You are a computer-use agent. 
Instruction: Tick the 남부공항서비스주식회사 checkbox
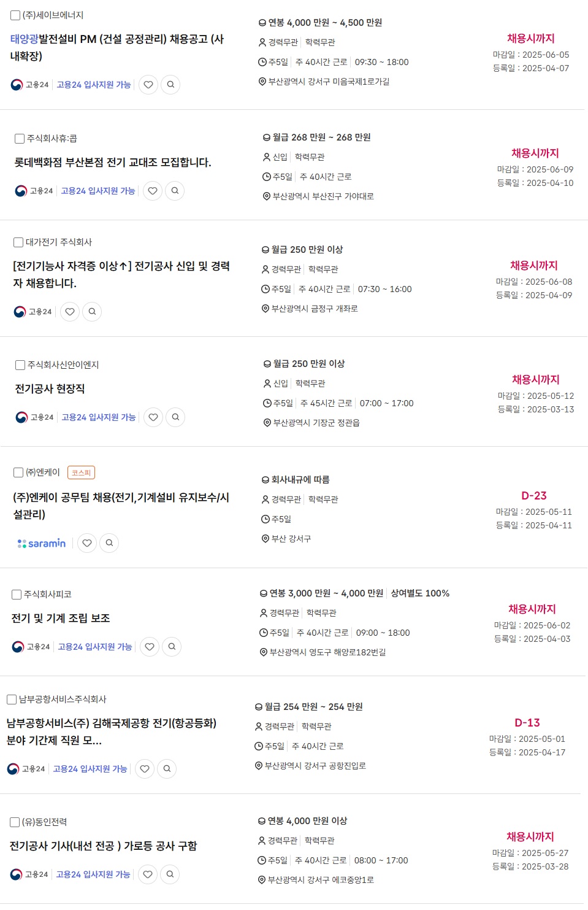point(12,700)
